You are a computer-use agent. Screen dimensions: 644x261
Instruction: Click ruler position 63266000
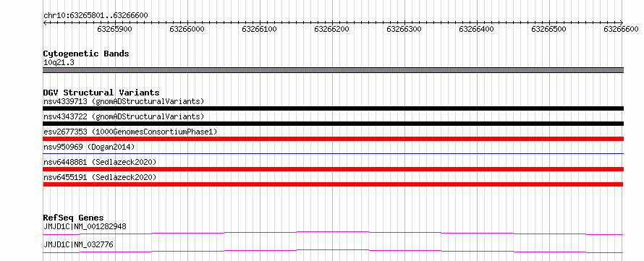pyautogui.click(x=187, y=29)
